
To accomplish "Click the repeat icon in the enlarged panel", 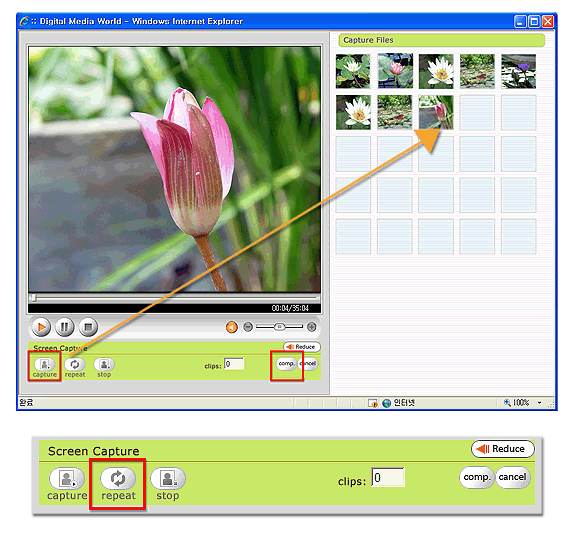I will click(118, 478).
